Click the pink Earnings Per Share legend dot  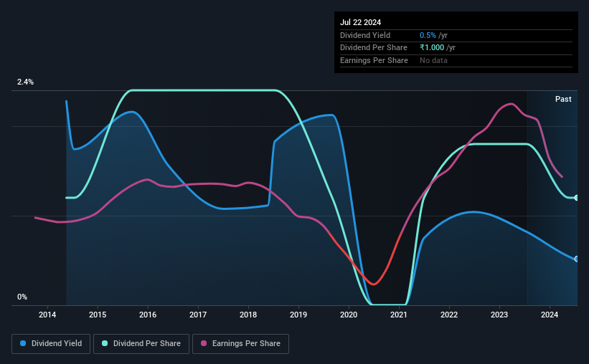click(x=204, y=343)
